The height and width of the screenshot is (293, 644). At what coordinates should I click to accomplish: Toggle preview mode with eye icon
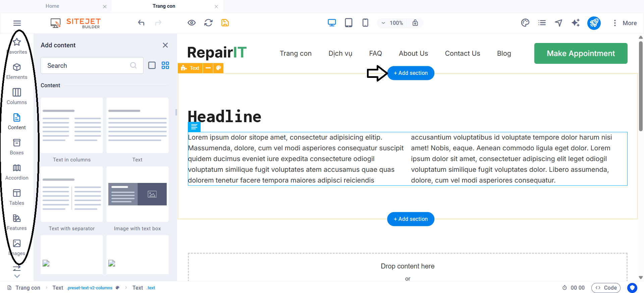point(192,23)
